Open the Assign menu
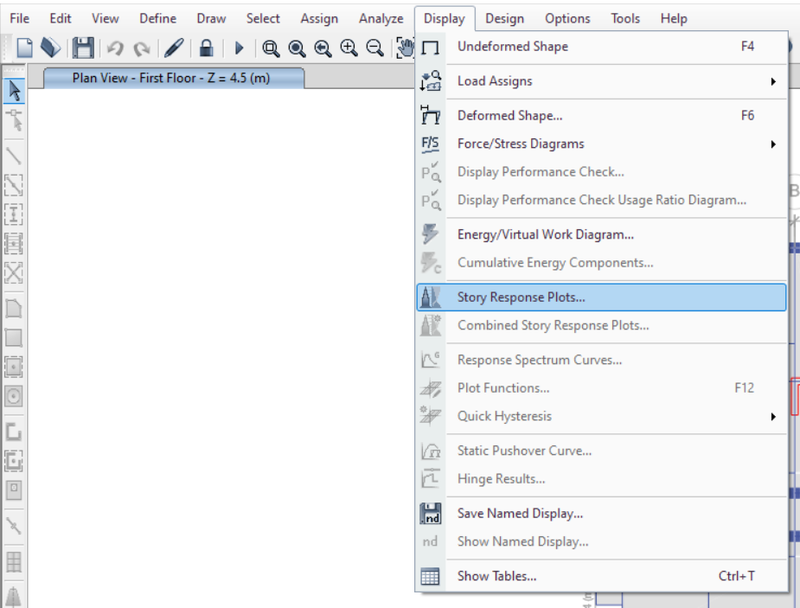The image size is (800, 608). tap(319, 18)
